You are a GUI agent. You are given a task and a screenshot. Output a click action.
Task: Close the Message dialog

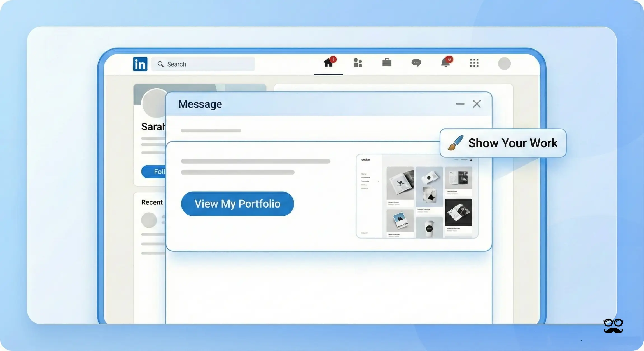pyautogui.click(x=477, y=104)
